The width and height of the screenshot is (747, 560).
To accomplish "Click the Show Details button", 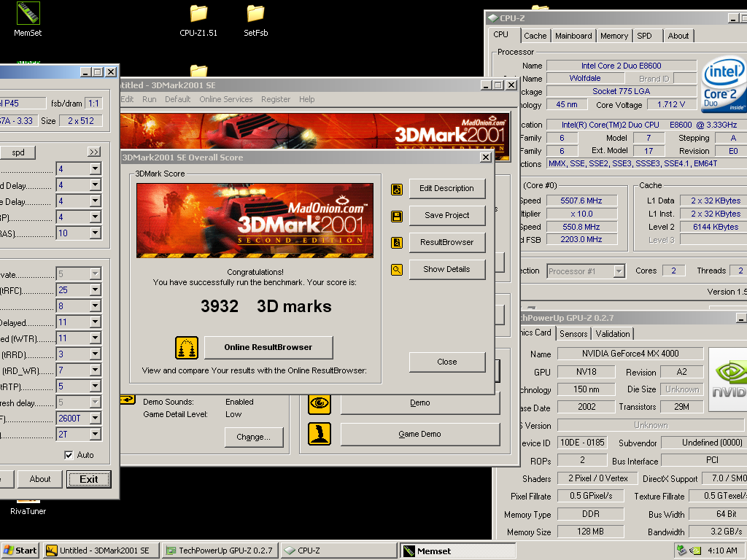I will (447, 270).
